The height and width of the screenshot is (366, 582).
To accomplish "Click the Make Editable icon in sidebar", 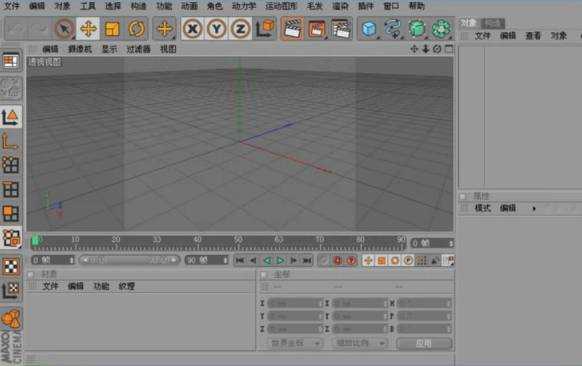I will tap(11, 88).
